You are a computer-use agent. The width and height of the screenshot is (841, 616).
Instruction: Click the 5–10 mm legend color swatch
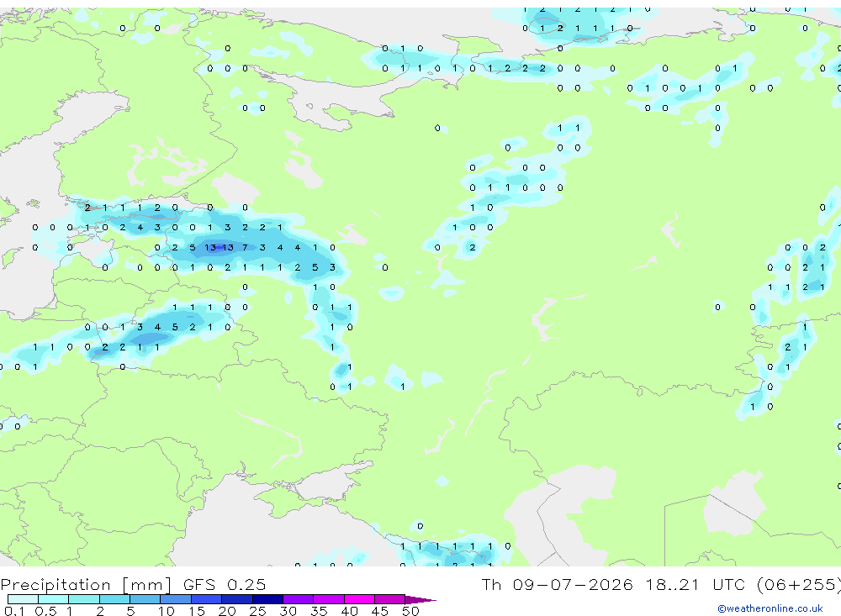pyautogui.click(x=145, y=599)
